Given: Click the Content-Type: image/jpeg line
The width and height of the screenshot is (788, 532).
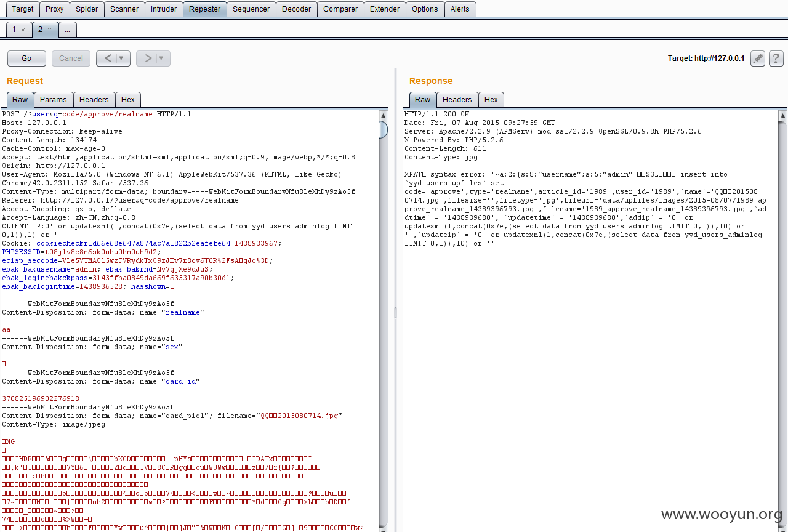Looking at the screenshot, I should click(54, 424).
